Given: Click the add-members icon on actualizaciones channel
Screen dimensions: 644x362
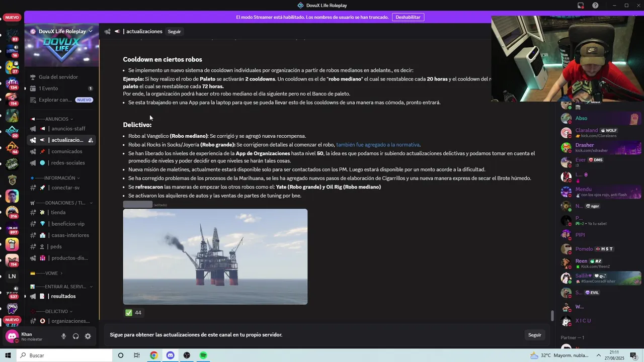Looking at the screenshot, I should coord(90,140).
